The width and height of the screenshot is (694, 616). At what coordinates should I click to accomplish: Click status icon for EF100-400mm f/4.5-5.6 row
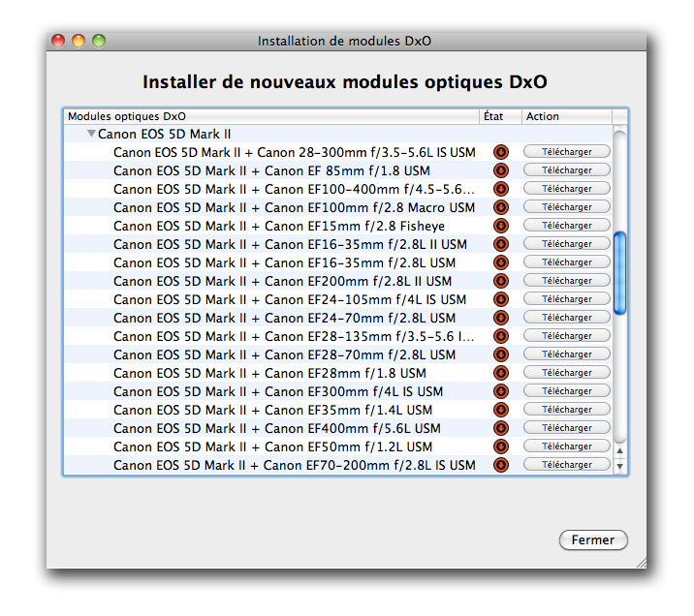pos(500,189)
